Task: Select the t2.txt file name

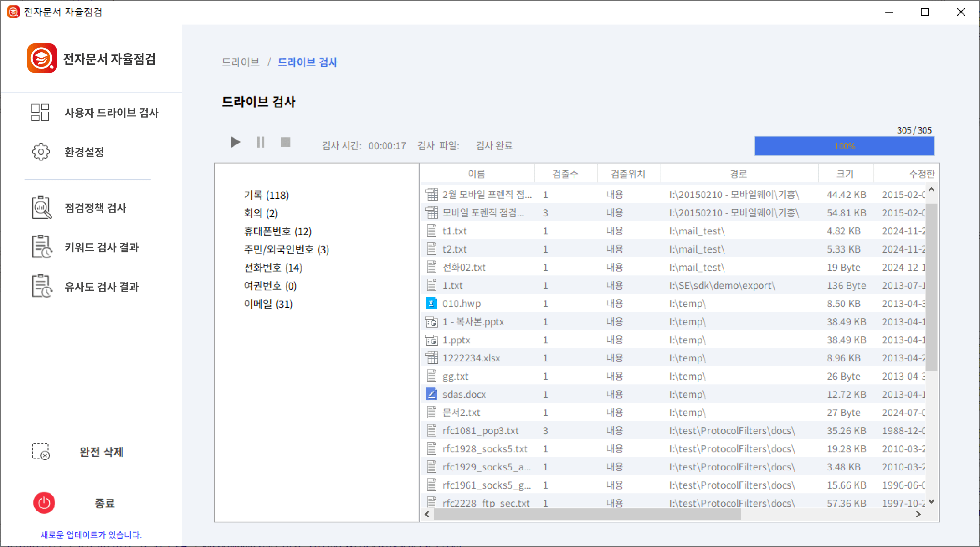Action: pos(454,249)
